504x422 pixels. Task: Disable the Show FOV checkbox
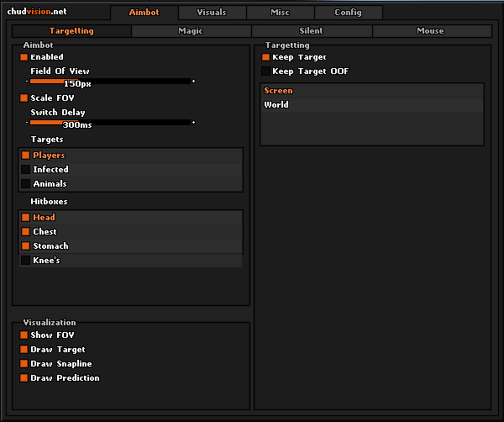pos(24,335)
